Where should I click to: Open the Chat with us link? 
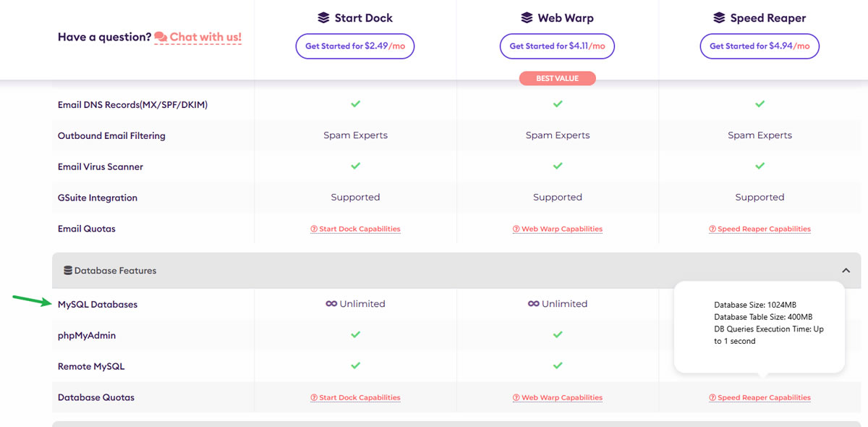tap(205, 37)
